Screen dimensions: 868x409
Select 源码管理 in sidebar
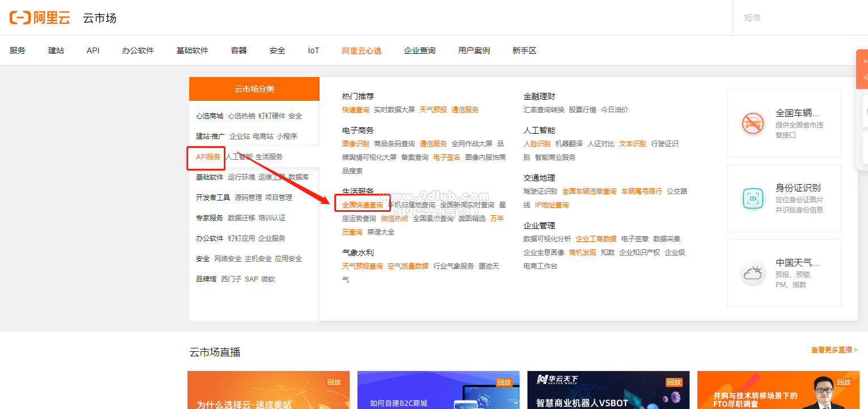pos(249,198)
